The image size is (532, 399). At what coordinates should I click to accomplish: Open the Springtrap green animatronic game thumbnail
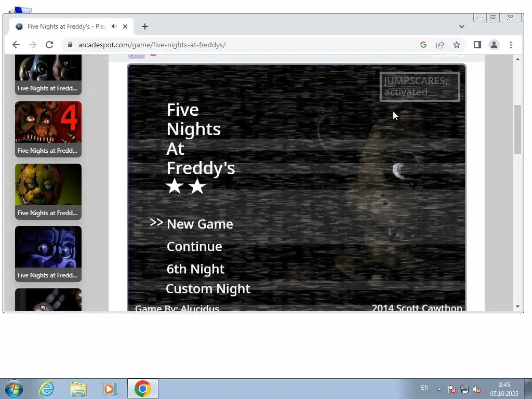point(48,191)
